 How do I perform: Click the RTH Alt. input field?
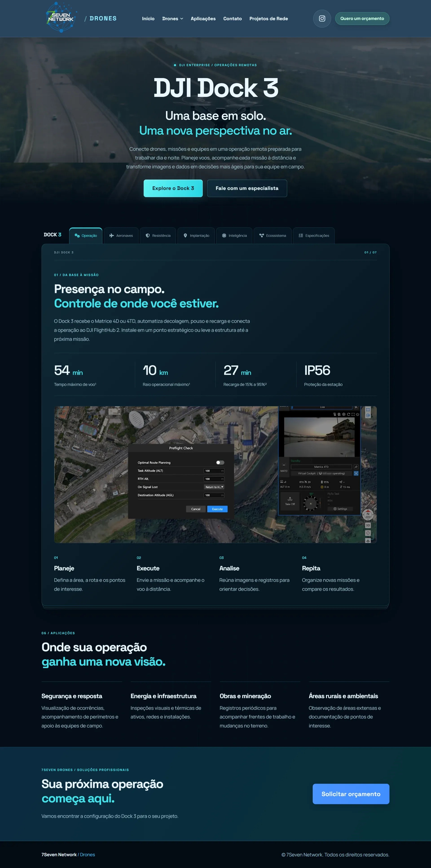[x=214, y=479]
